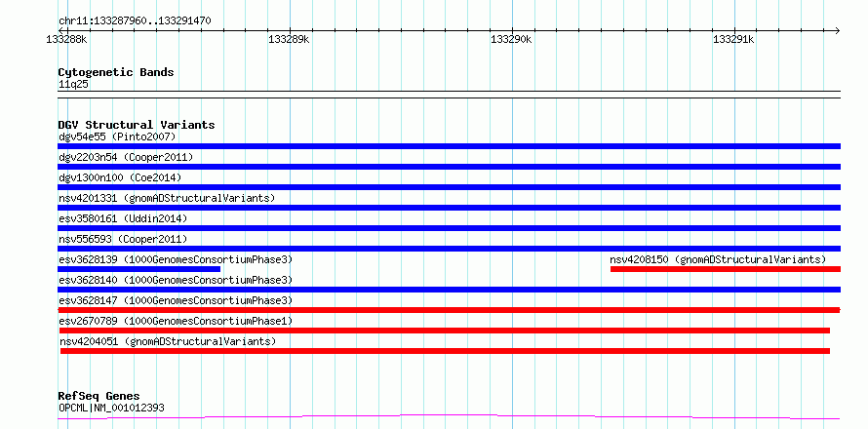Click the blue bar under dgv1300n100
The width and height of the screenshot is (868, 429).
click(449, 187)
